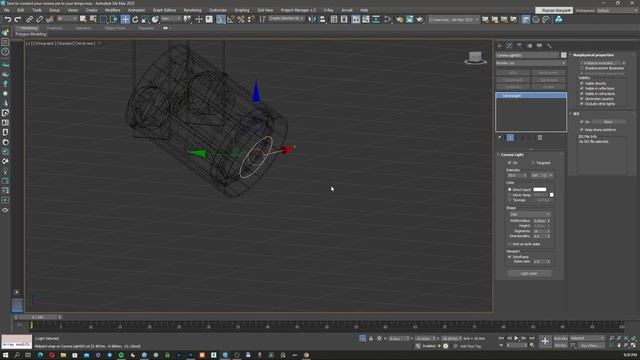
Task: Toggle Corona Light On checkbox
Action: point(509,163)
